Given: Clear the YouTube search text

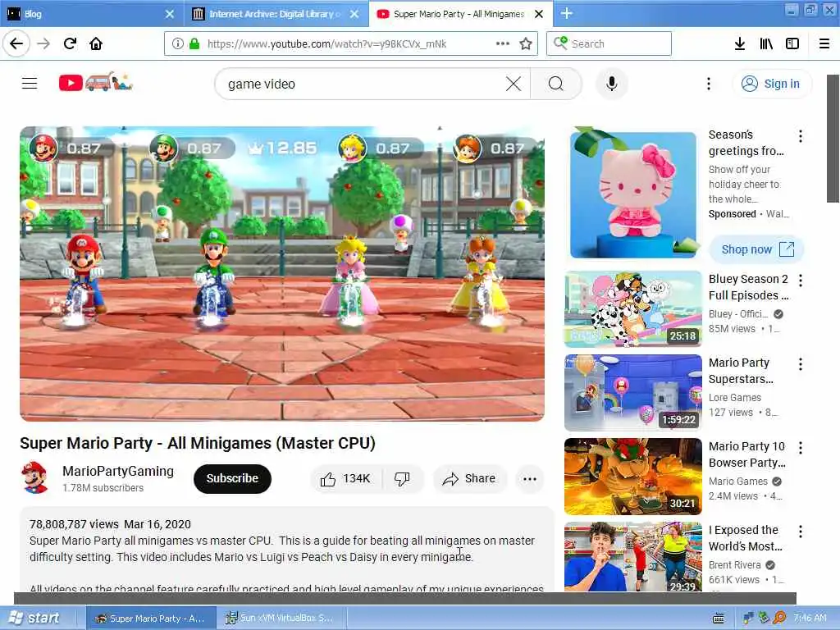Looking at the screenshot, I should (514, 84).
